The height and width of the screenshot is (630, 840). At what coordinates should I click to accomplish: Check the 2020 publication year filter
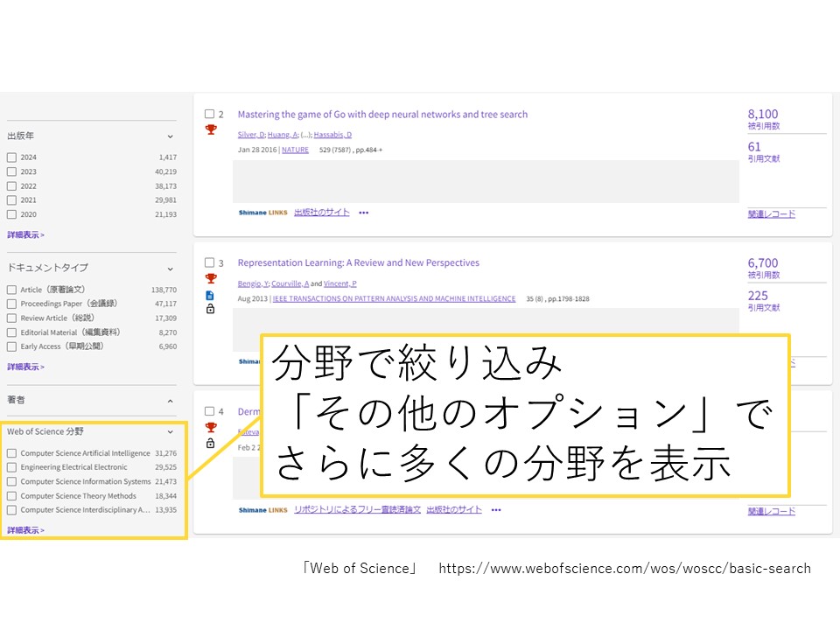coord(11,215)
